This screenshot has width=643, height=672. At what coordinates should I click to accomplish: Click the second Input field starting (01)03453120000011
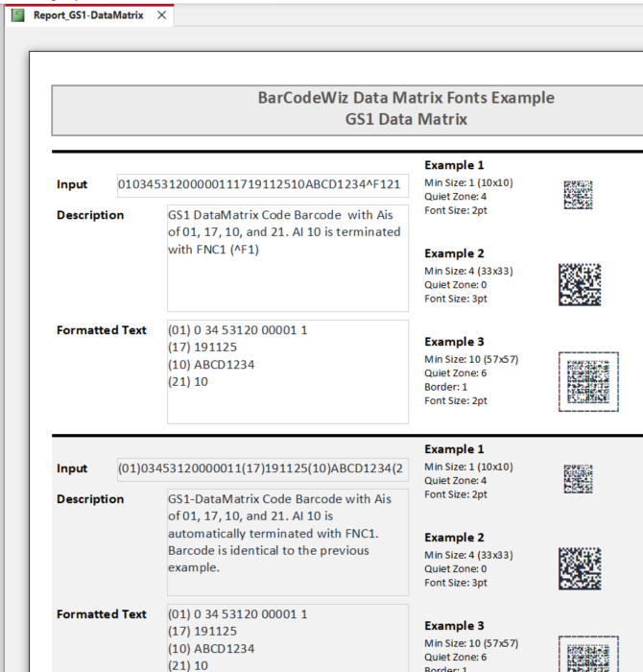click(263, 469)
